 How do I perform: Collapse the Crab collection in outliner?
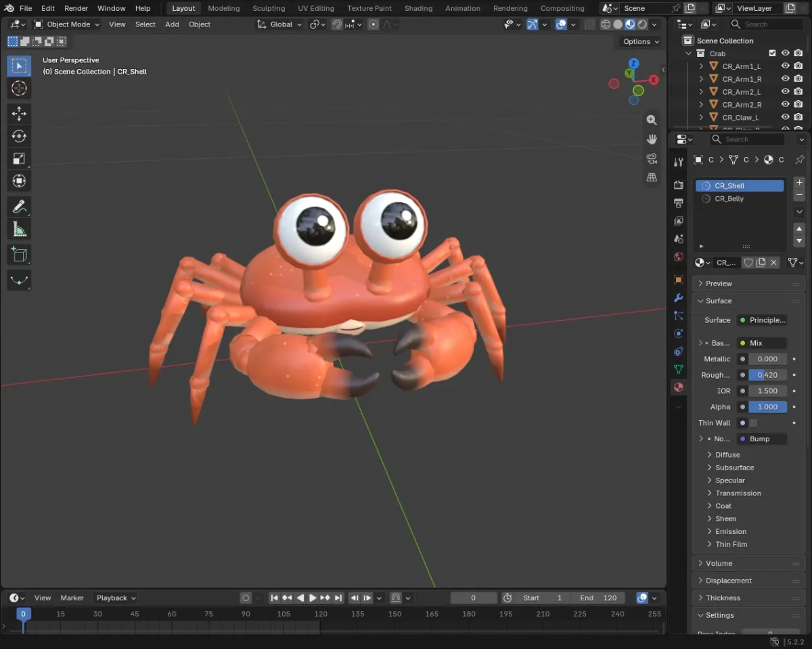(x=689, y=53)
